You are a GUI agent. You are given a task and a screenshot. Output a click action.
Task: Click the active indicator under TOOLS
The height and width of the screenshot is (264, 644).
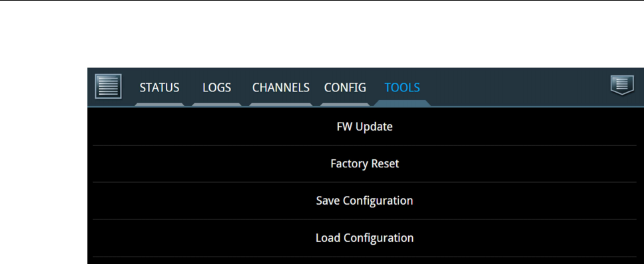point(402,103)
